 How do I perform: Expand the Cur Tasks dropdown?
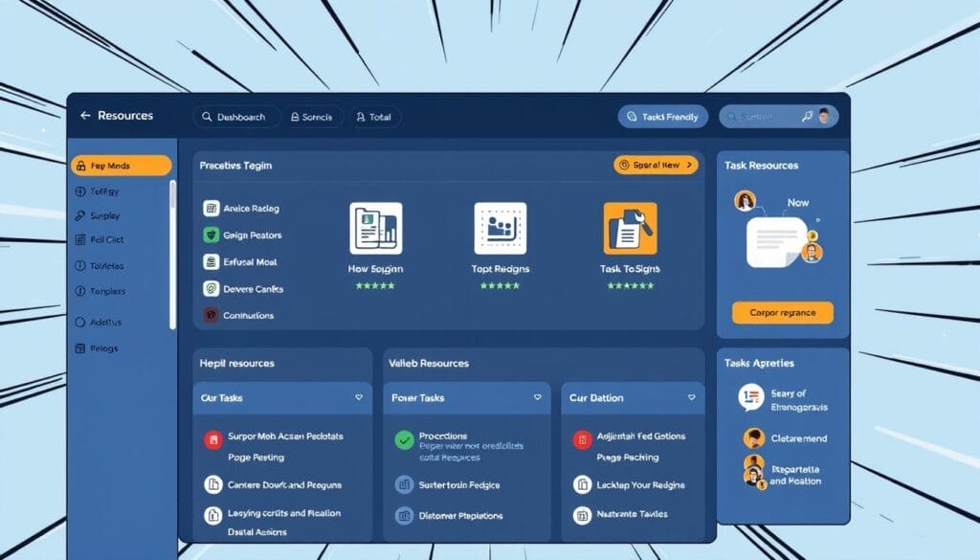click(x=359, y=397)
